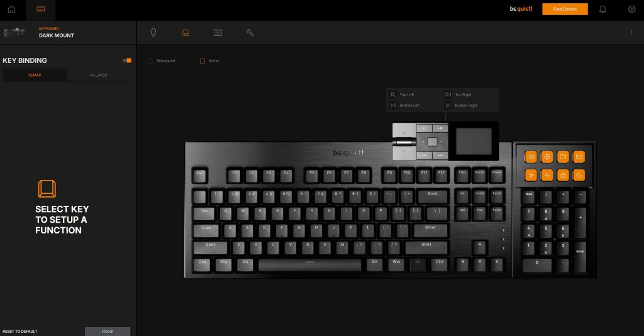Select the orange fan macro key
Image resolution: width=644 pixels, height=336 pixels.
pos(531,176)
